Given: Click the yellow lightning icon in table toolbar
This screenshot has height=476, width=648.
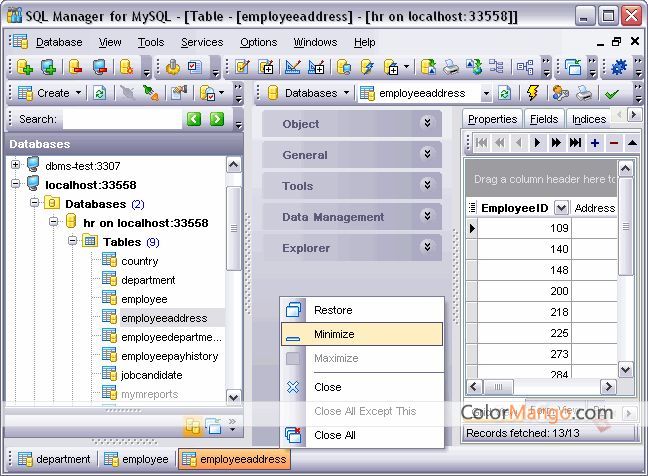Looking at the screenshot, I should [x=533, y=93].
